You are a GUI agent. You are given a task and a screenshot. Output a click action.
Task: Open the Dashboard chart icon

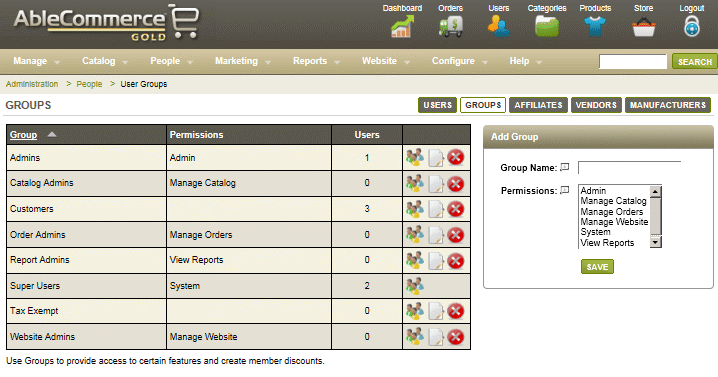pyautogui.click(x=402, y=27)
